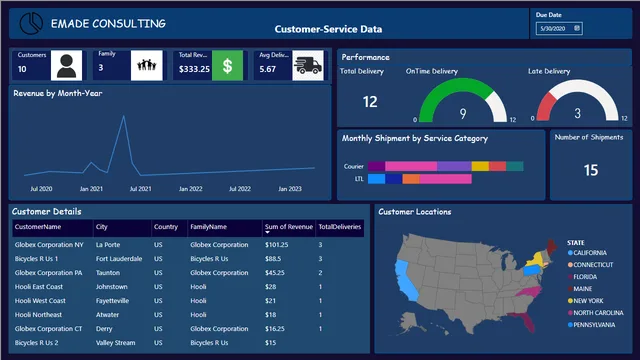Open the Due Date calendar picker icon
Screen dimensions: 640x360
(577, 28)
